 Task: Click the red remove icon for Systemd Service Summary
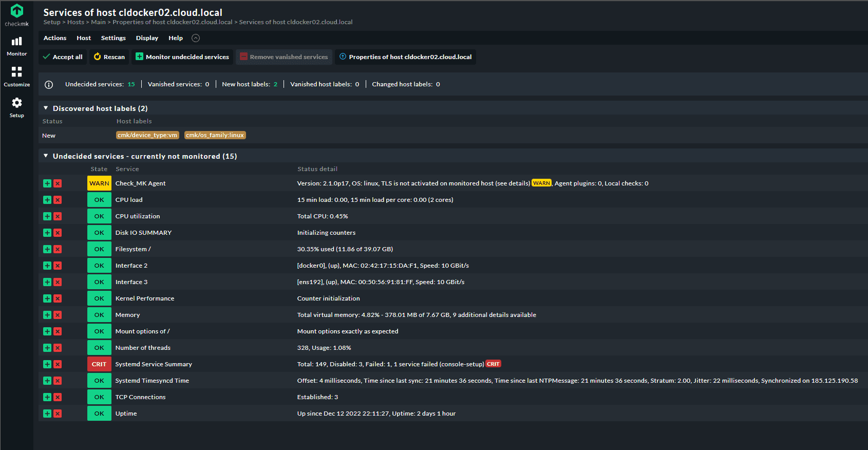[58, 364]
